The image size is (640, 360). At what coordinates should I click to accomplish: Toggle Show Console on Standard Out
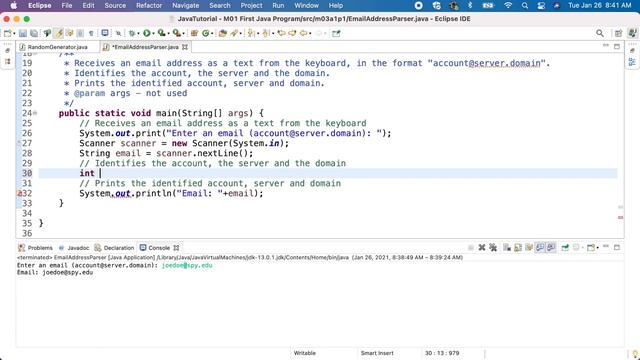tap(540, 247)
